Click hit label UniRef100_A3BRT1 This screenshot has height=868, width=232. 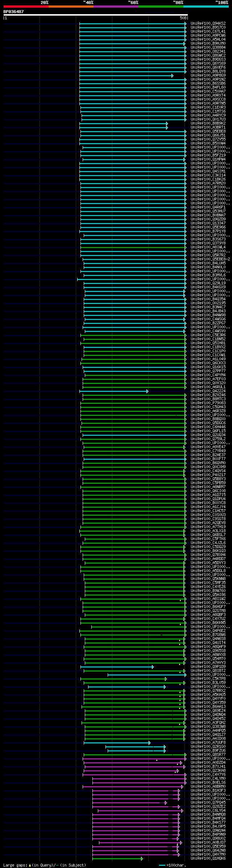pos(208,127)
